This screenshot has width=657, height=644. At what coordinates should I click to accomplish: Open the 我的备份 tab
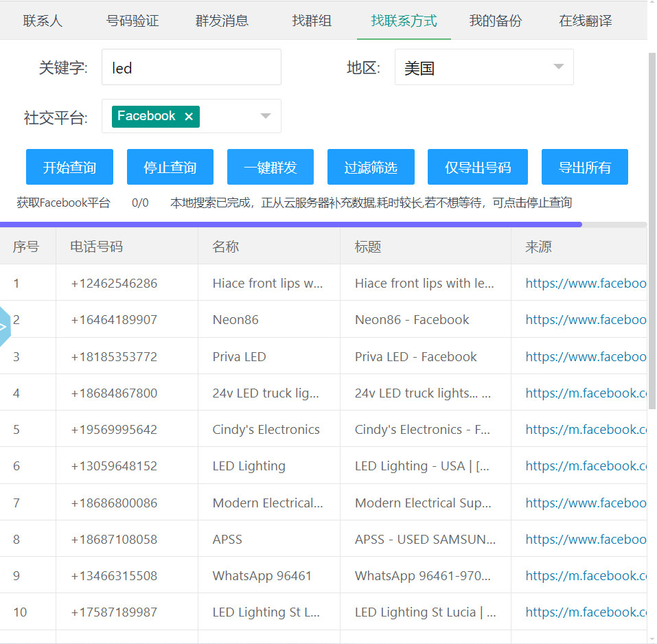[x=495, y=21]
